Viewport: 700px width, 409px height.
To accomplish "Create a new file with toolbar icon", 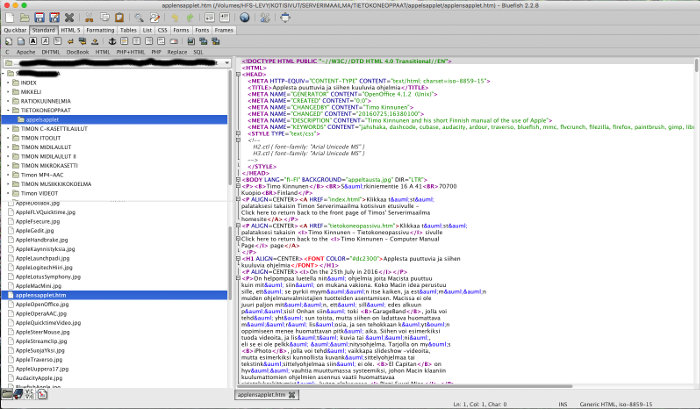I will click(x=10, y=18).
